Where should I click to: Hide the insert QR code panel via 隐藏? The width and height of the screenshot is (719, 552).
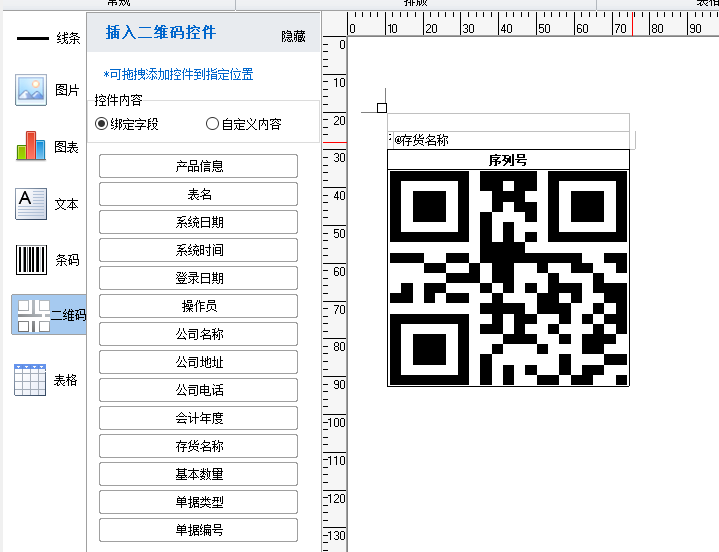[293, 36]
